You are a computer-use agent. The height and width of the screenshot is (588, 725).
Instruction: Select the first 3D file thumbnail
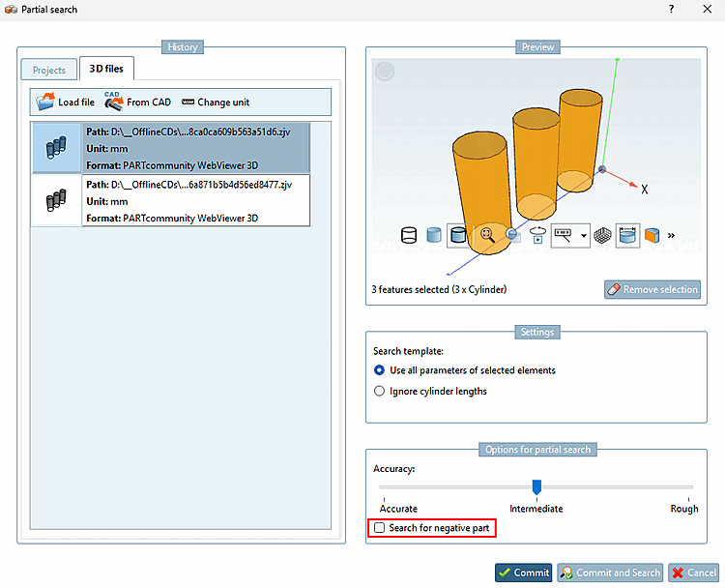click(x=56, y=148)
